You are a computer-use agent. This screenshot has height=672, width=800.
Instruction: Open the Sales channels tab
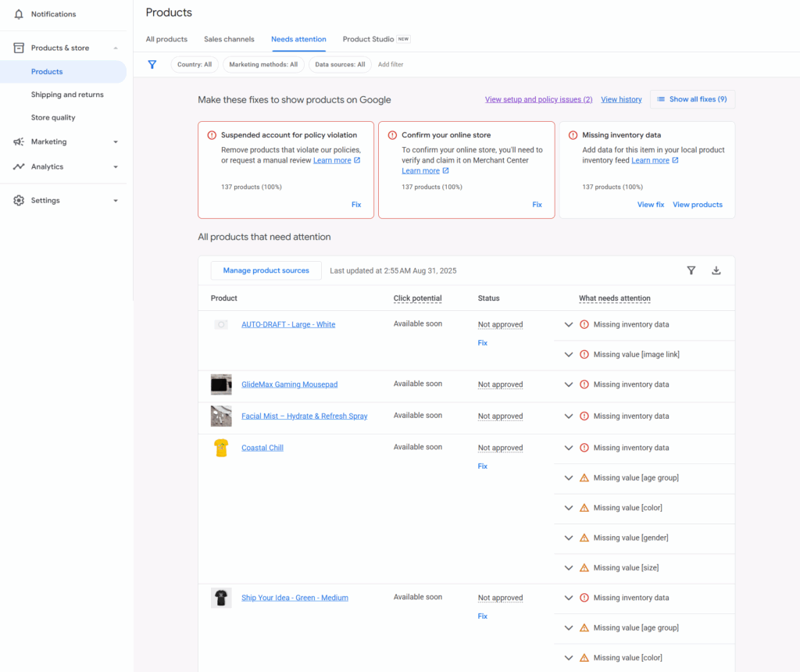(x=229, y=39)
